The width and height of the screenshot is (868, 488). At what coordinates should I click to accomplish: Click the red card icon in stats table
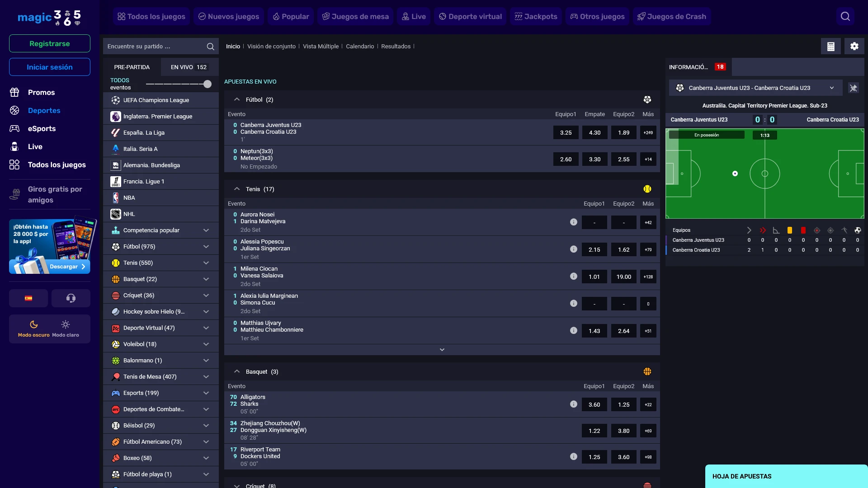point(803,230)
